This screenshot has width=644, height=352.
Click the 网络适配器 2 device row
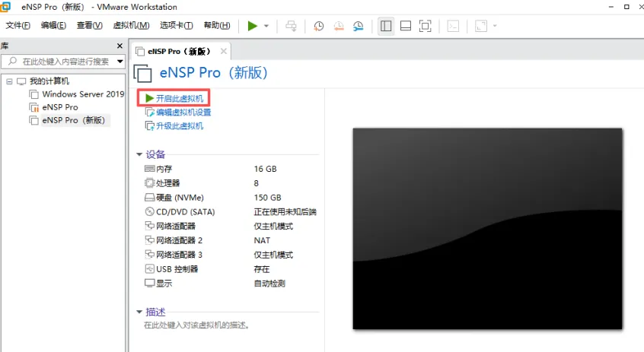(230, 240)
